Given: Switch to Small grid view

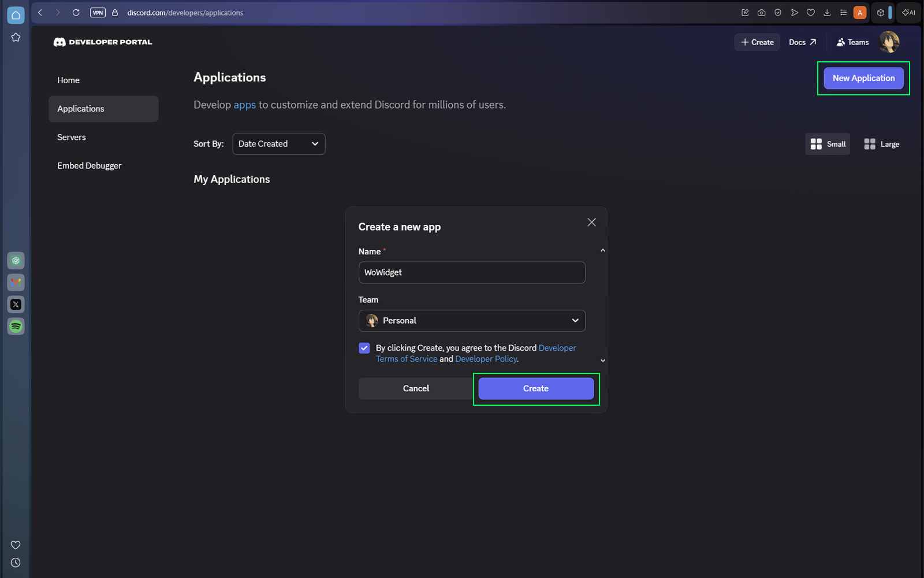Looking at the screenshot, I should point(828,144).
